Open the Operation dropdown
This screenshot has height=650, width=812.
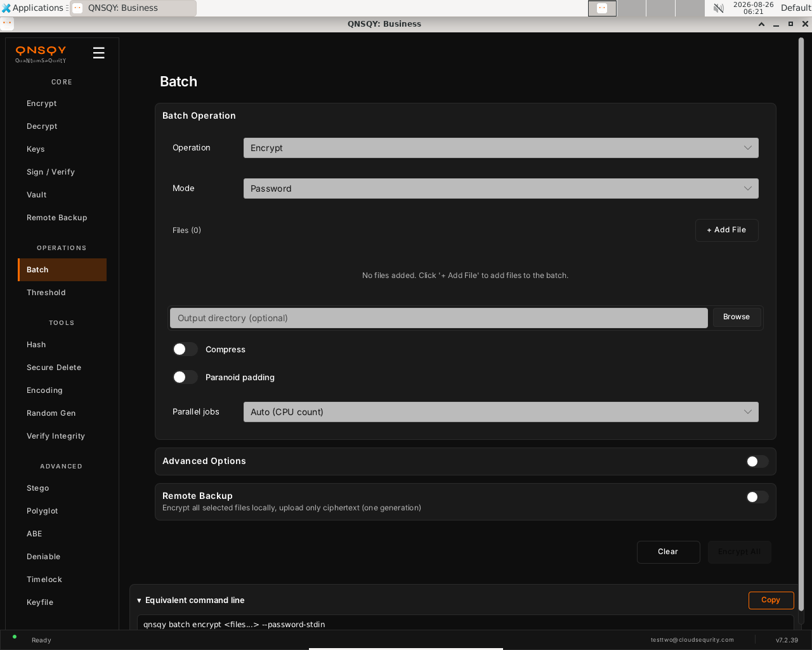501,148
